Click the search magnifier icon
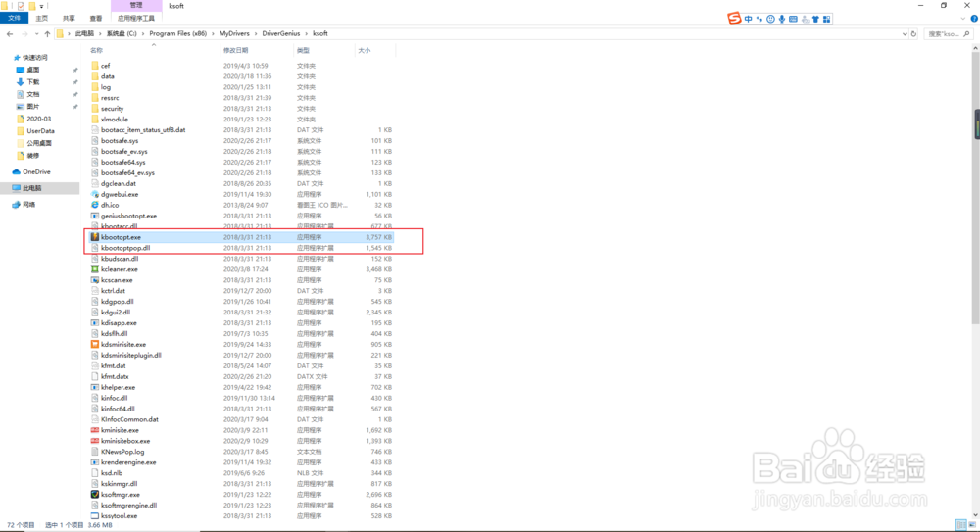The image size is (980, 532). point(967,33)
